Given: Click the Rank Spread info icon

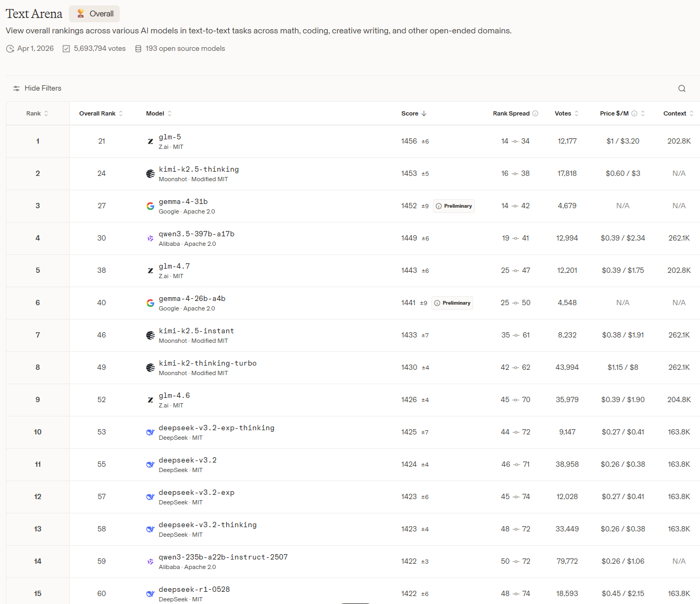Looking at the screenshot, I should click(x=535, y=113).
